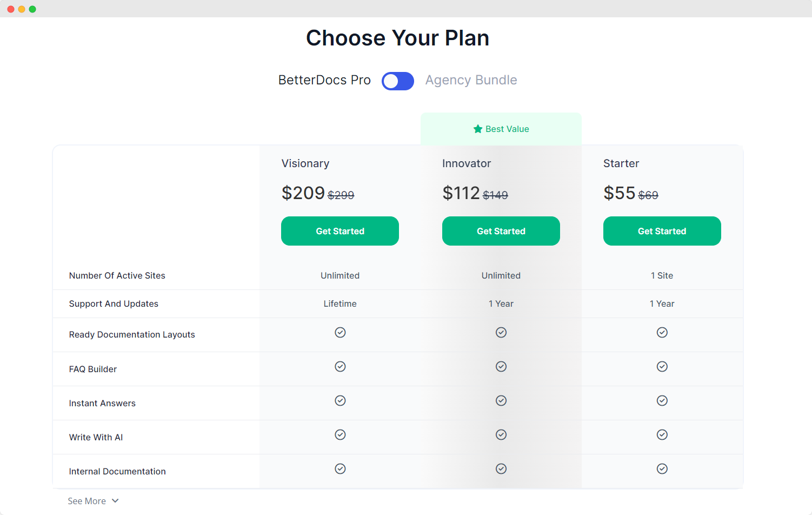
Task: Select the Starter Write With AI checkmark
Action: pos(662,434)
